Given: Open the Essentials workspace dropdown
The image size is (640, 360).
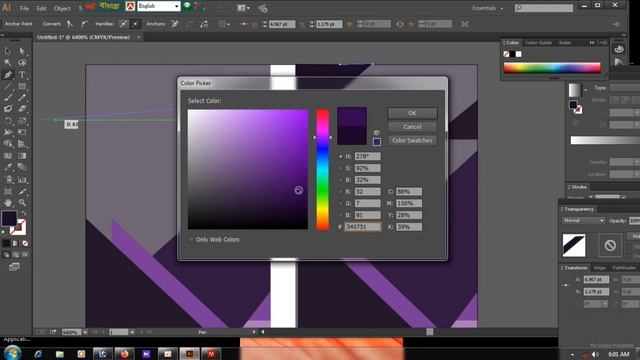Looking at the screenshot, I should pos(487,8).
